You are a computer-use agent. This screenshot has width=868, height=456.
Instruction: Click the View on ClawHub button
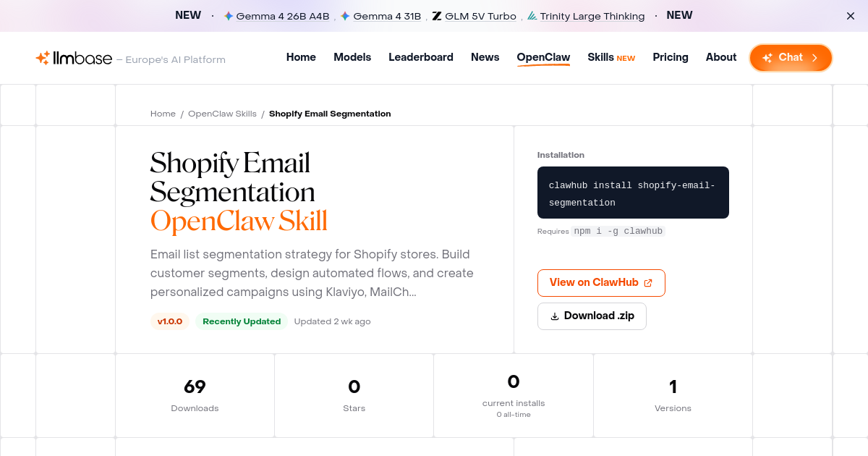tap(601, 282)
